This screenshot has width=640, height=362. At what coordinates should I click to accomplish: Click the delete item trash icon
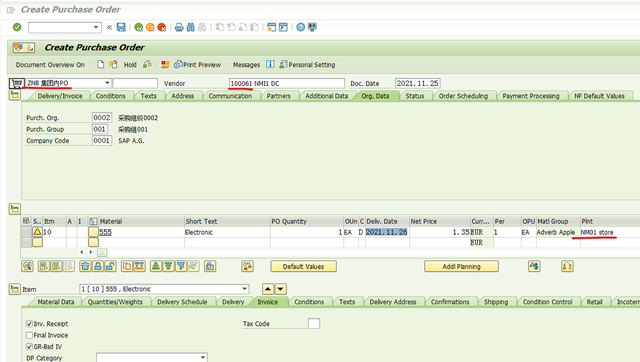[x=85, y=267]
